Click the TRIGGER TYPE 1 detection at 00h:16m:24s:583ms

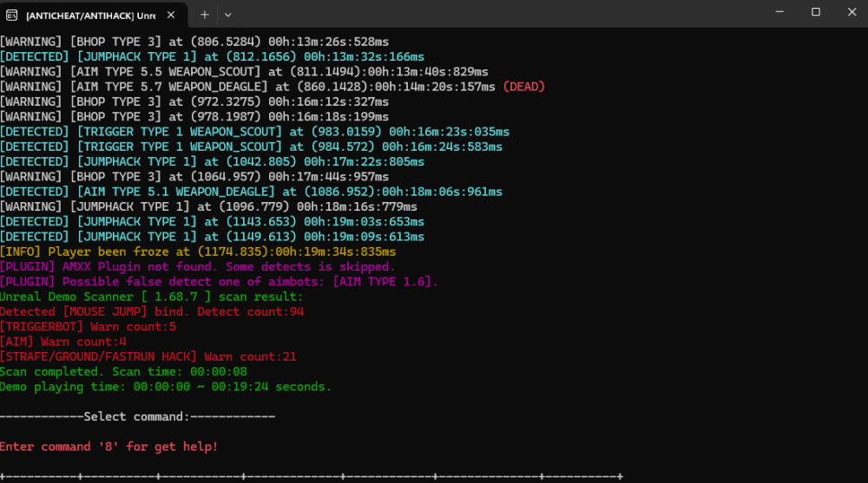click(252, 147)
